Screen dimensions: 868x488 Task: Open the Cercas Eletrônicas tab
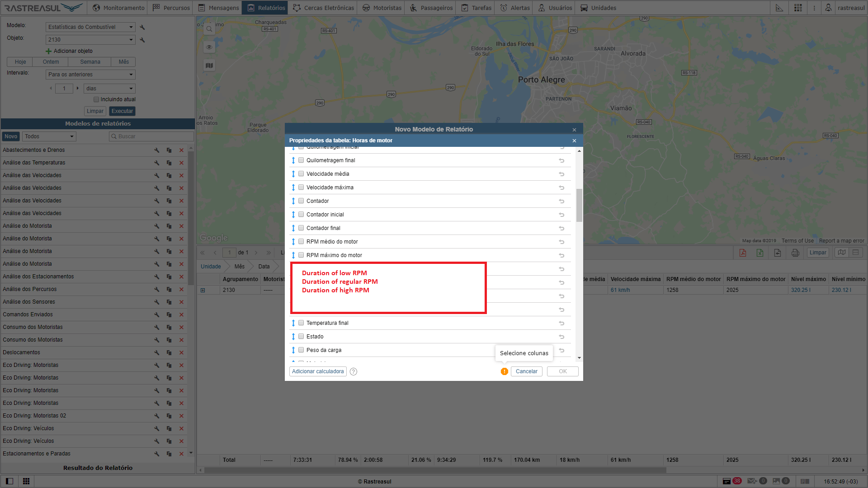tap(323, 8)
